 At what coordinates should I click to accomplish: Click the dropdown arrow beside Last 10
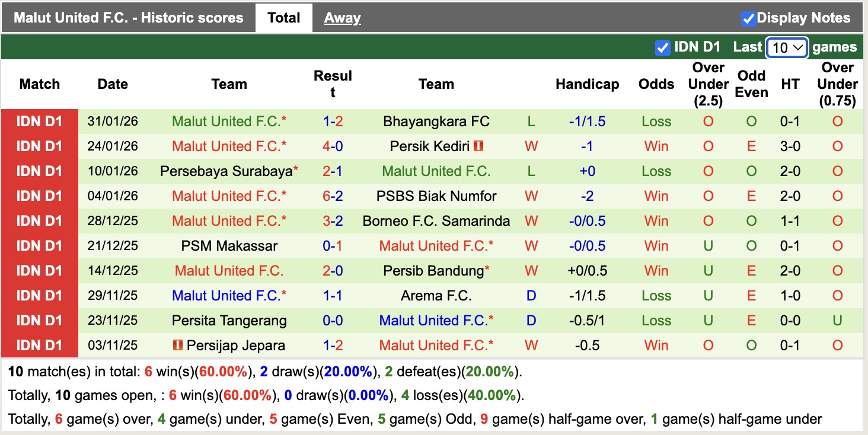[796, 47]
